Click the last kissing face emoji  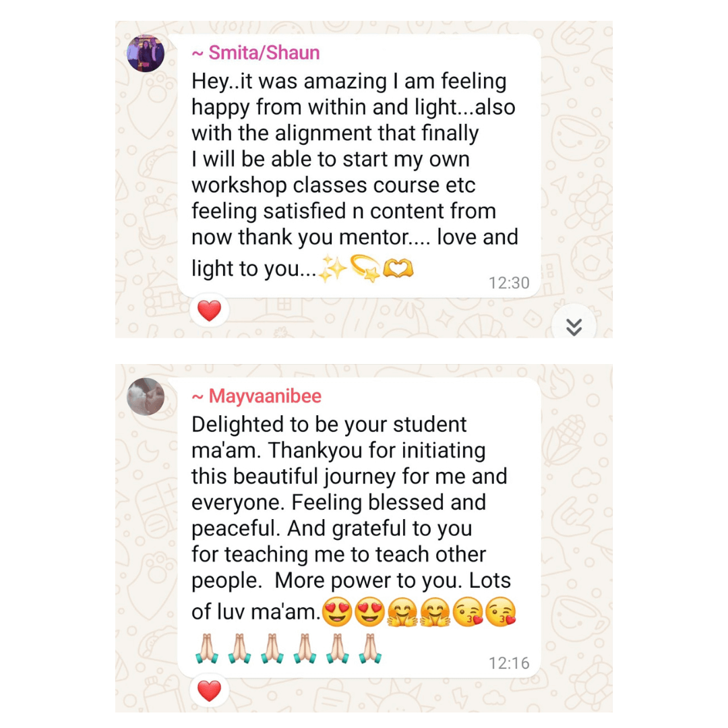(500, 612)
